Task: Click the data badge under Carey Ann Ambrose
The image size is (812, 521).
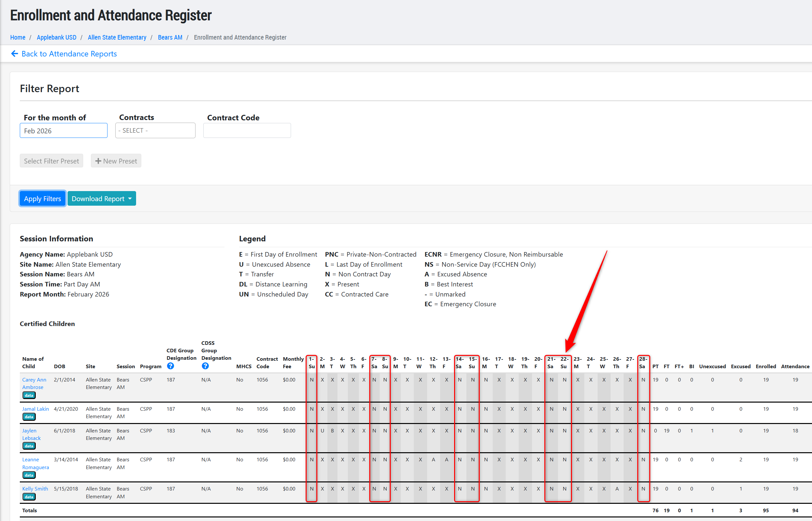Action: 29,395
